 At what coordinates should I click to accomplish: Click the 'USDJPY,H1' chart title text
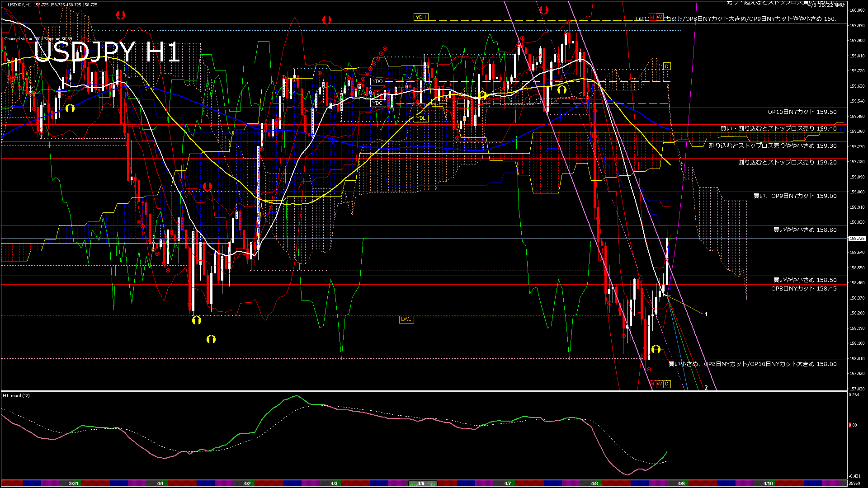click(19, 5)
